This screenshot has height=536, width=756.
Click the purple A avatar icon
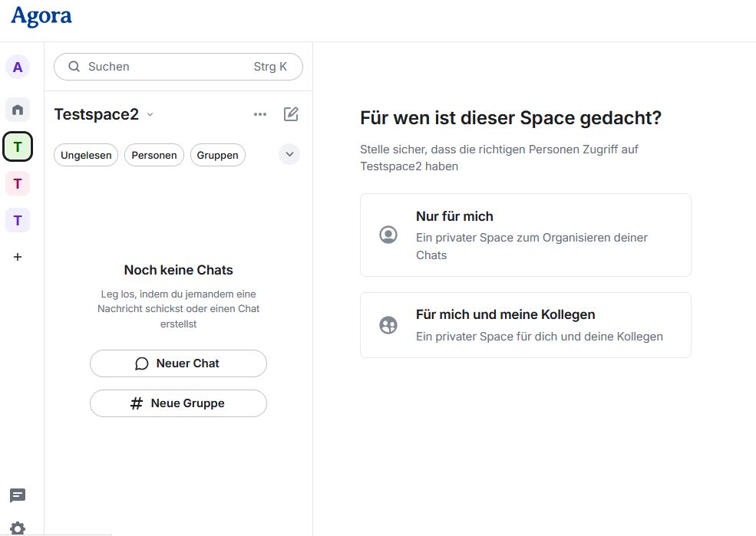(18, 67)
